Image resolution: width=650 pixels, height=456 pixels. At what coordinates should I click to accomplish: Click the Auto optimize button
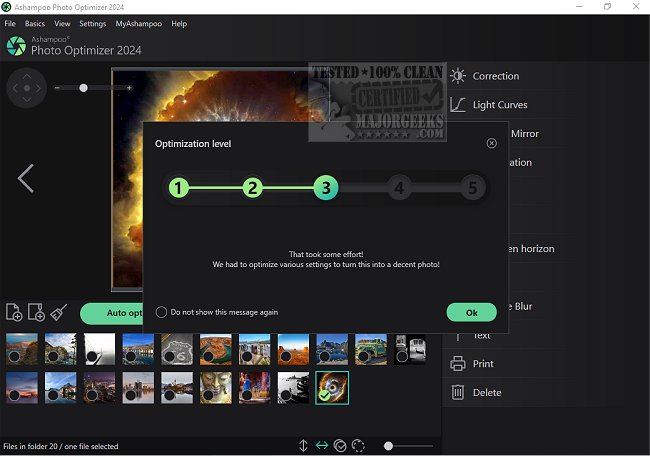[112, 313]
